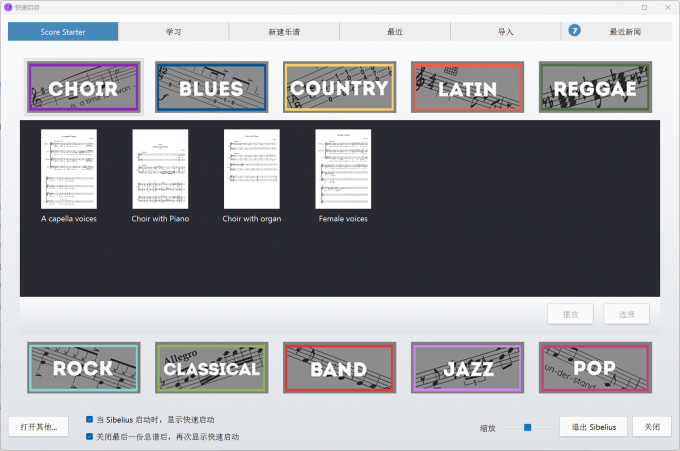Choose the Country genre tile

click(x=339, y=87)
